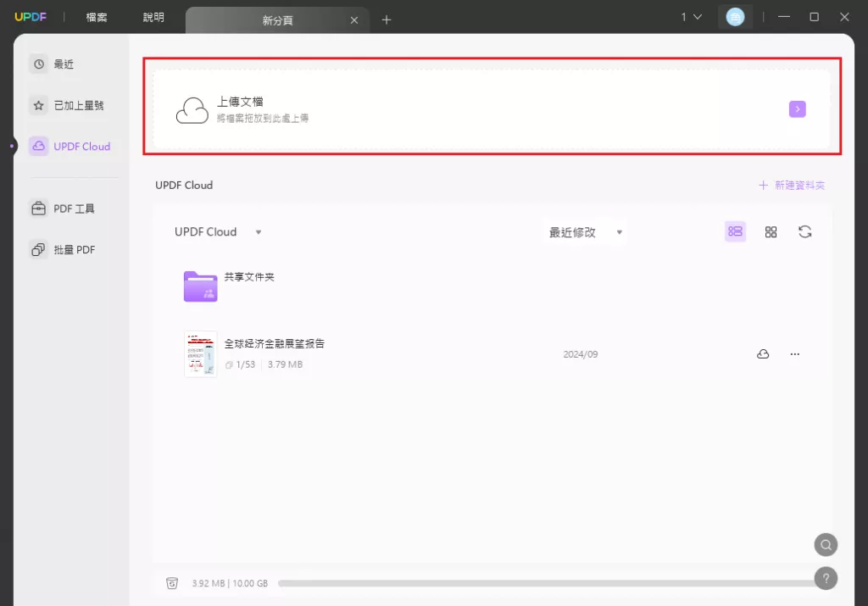The height and width of the screenshot is (606, 868).
Task: Open the cloud trash bin
Action: (x=172, y=583)
